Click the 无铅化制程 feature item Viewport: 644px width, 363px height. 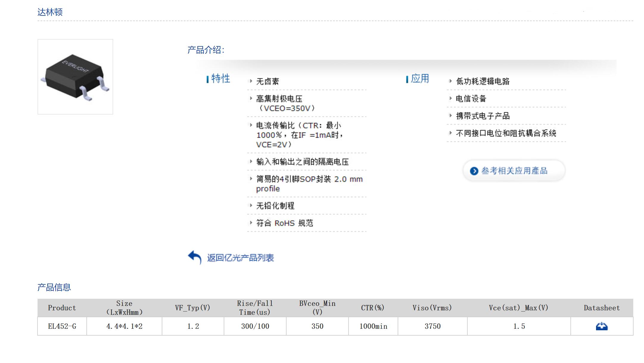(x=275, y=206)
